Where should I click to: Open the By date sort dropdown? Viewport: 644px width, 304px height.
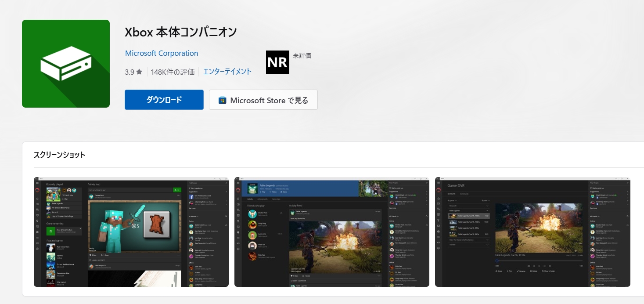tap(487, 200)
